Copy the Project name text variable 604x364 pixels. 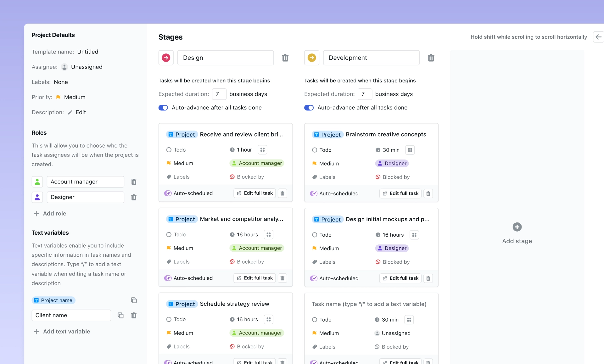tap(134, 300)
